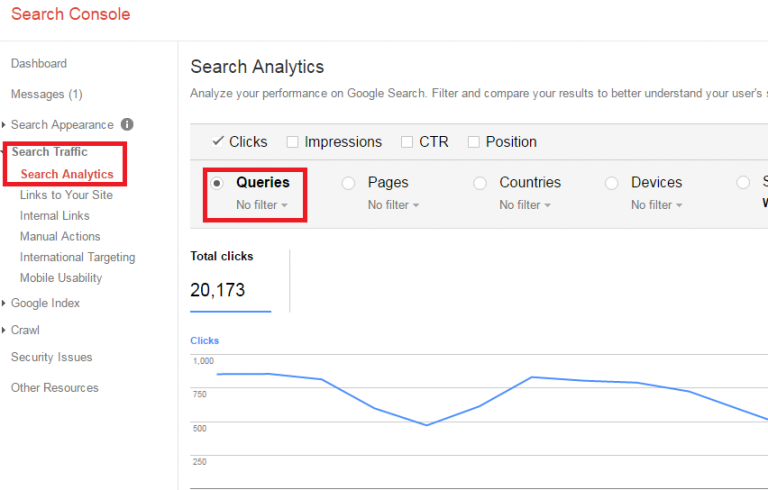Open the Countries No filter dropdown
The height and width of the screenshot is (490, 768).
(525, 205)
